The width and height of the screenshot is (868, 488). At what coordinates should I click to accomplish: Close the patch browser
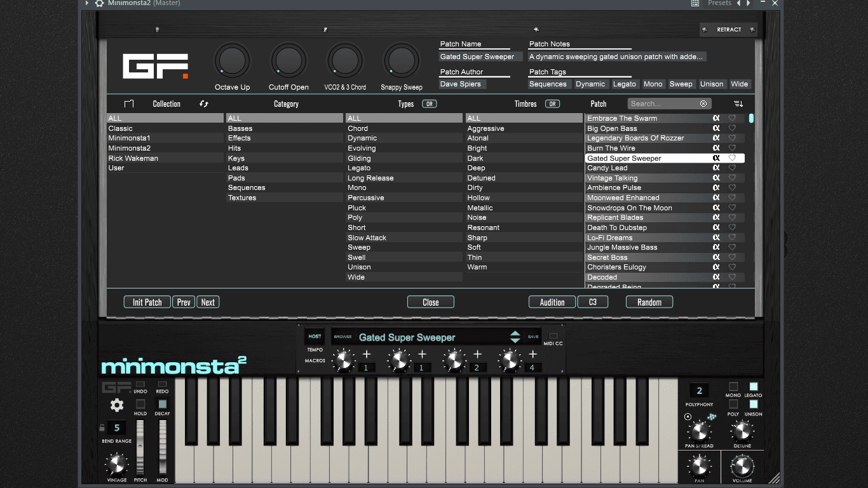pyautogui.click(x=431, y=302)
